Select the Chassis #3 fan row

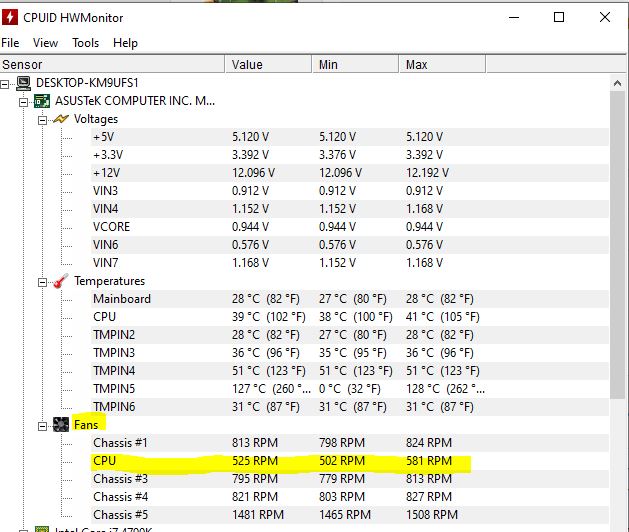350,479
